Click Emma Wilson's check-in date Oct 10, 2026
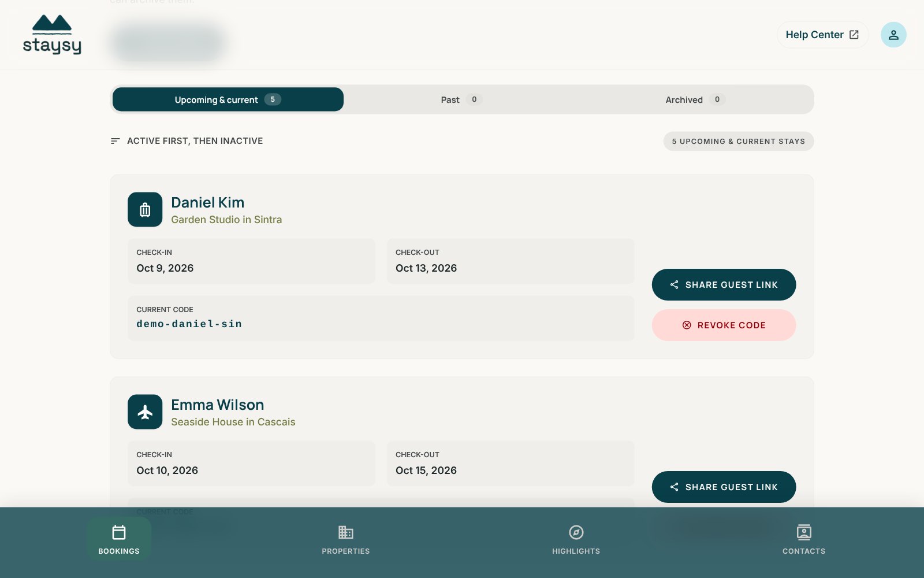The image size is (924, 578). pos(167,470)
